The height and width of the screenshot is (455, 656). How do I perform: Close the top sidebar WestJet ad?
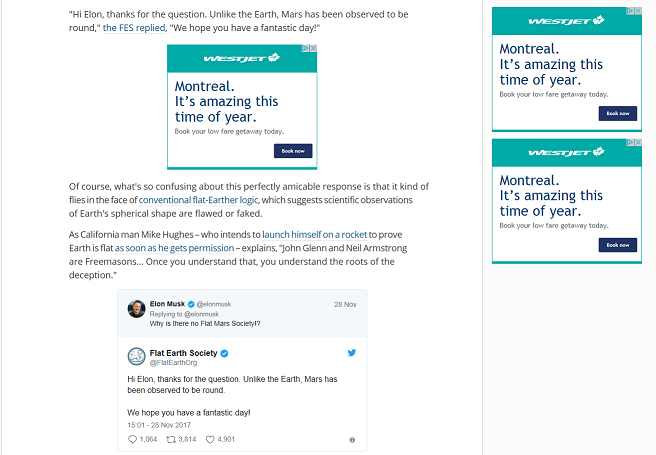(637, 12)
